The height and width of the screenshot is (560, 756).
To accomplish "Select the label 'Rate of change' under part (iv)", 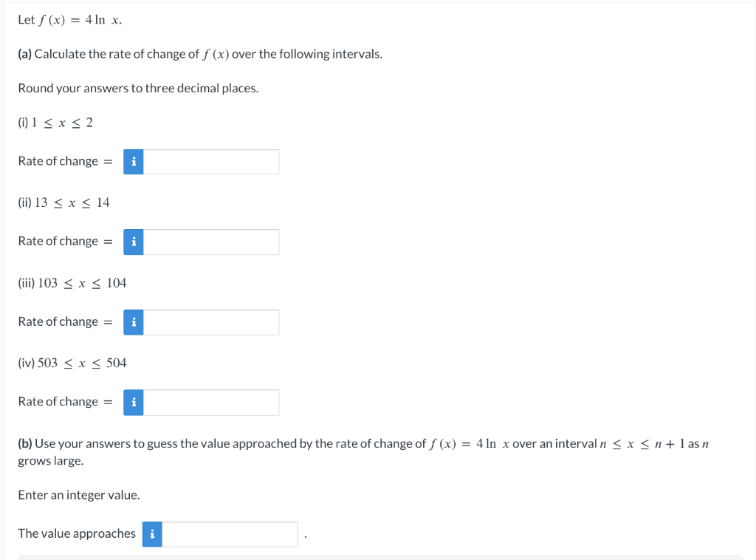I will (x=59, y=401).
